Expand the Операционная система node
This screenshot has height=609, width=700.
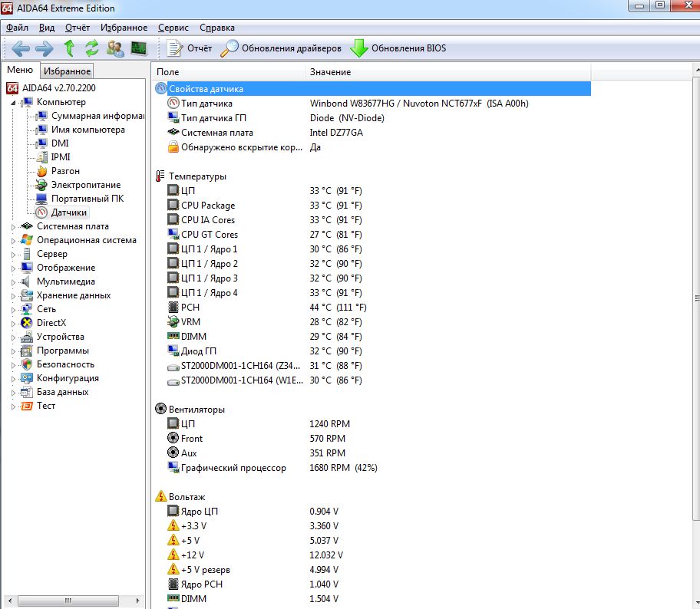click(x=13, y=241)
